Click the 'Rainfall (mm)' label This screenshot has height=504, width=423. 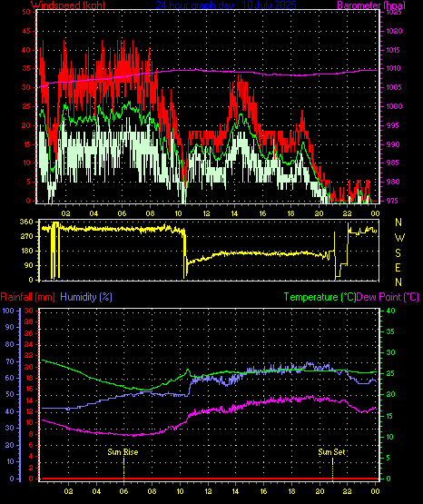[x=27, y=297]
